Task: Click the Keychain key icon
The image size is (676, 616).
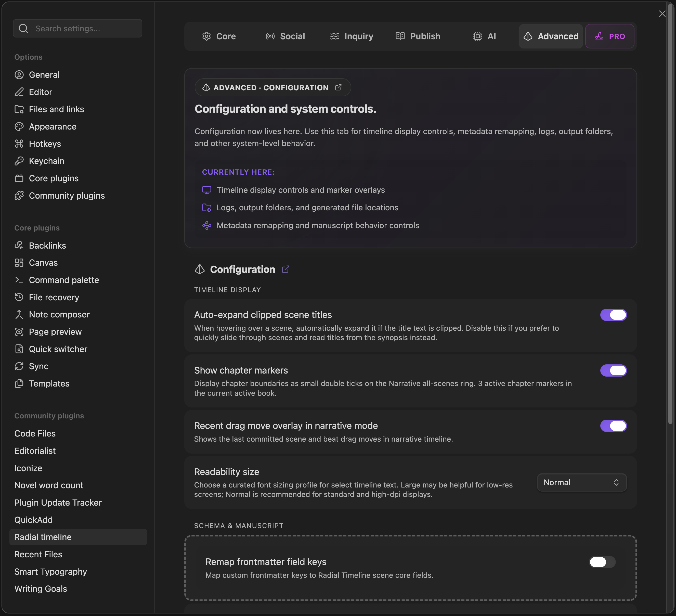Action: pyautogui.click(x=19, y=161)
